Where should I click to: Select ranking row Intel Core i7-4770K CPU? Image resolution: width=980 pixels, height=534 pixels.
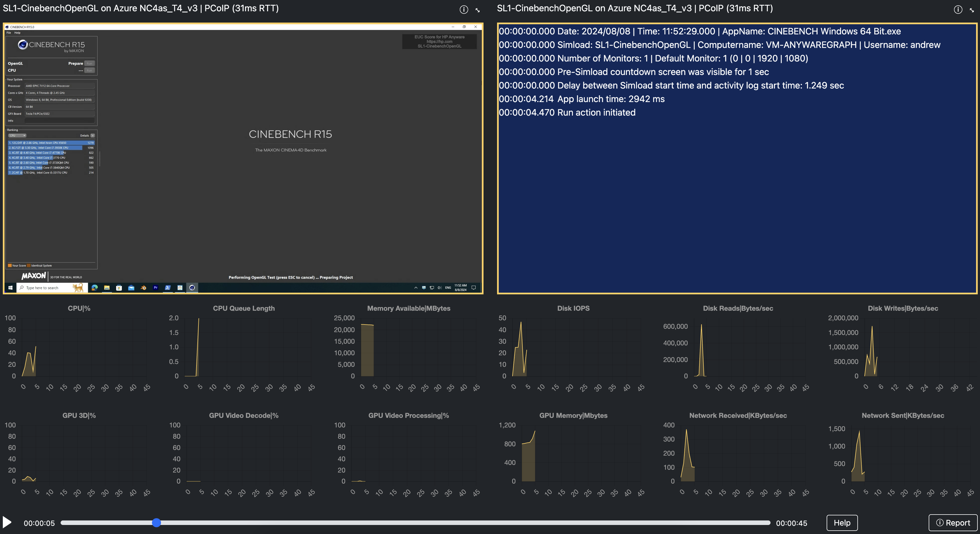pyautogui.click(x=51, y=153)
